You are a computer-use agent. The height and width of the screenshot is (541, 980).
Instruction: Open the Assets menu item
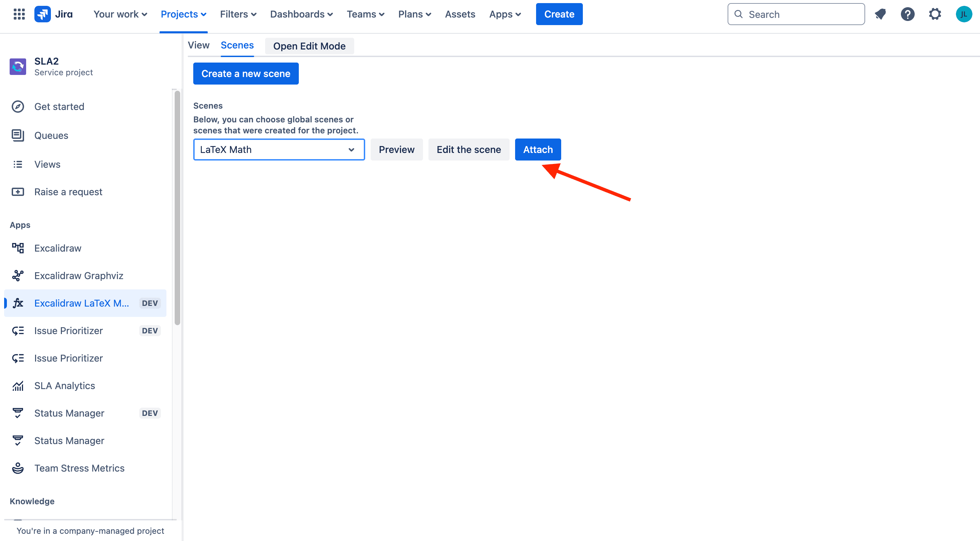460,14
